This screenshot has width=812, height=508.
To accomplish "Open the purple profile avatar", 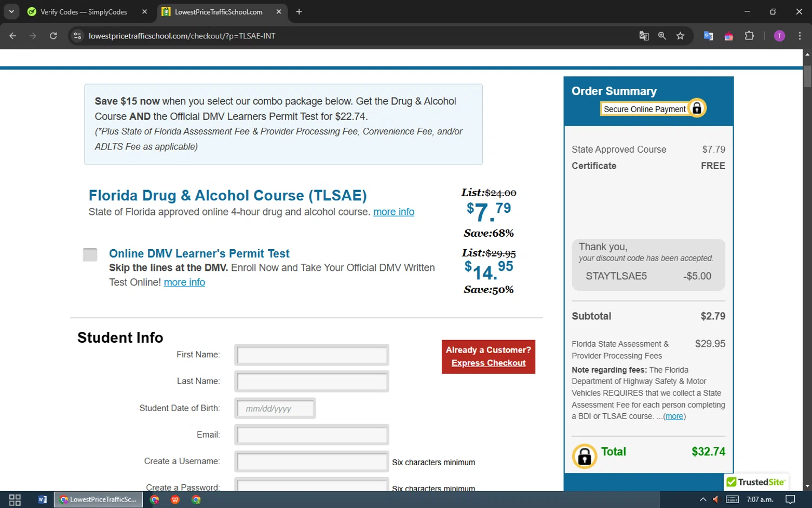I will tap(780, 36).
